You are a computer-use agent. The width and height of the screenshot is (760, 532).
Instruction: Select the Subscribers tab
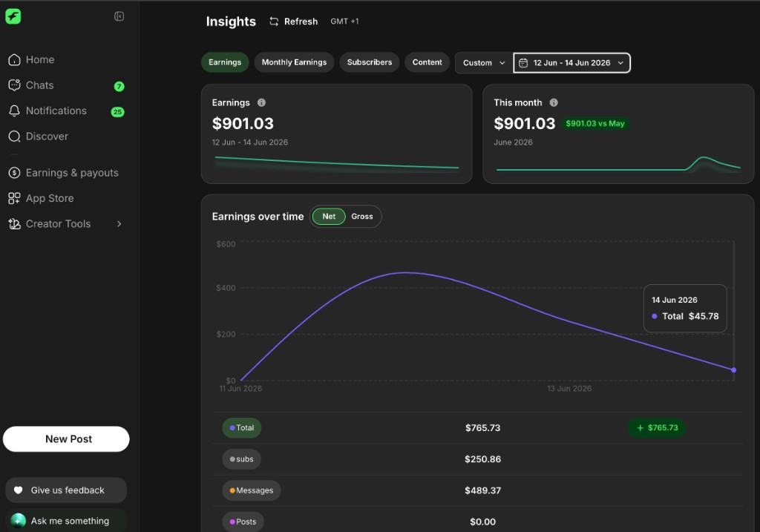[x=370, y=62]
